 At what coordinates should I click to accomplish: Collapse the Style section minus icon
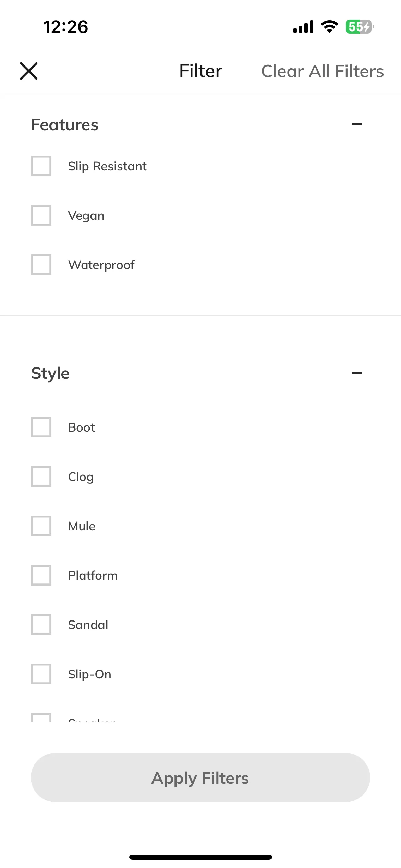pyautogui.click(x=356, y=373)
